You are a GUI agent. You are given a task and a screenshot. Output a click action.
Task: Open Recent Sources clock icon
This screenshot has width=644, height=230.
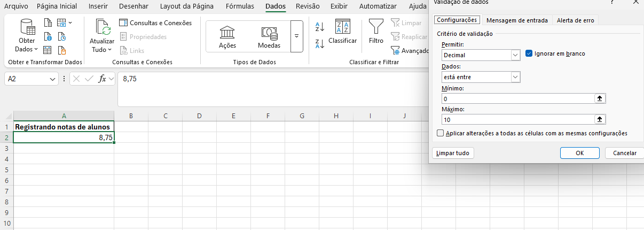tap(62, 37)
